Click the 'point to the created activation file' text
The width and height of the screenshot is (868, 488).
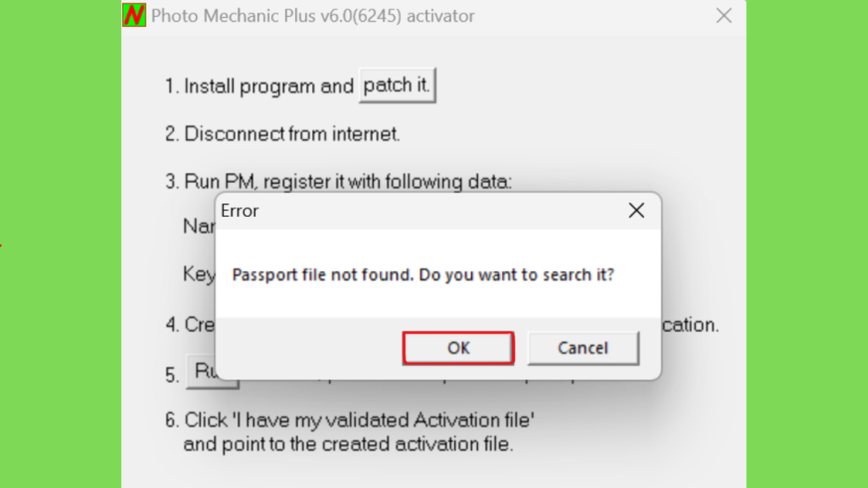pos(348,444)
